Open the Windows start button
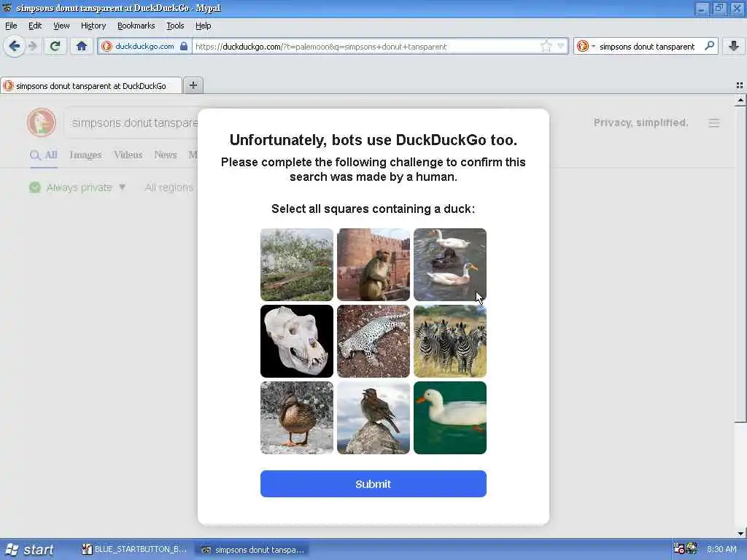This screenshot has height=560, width=747. [x=29, y=550]
